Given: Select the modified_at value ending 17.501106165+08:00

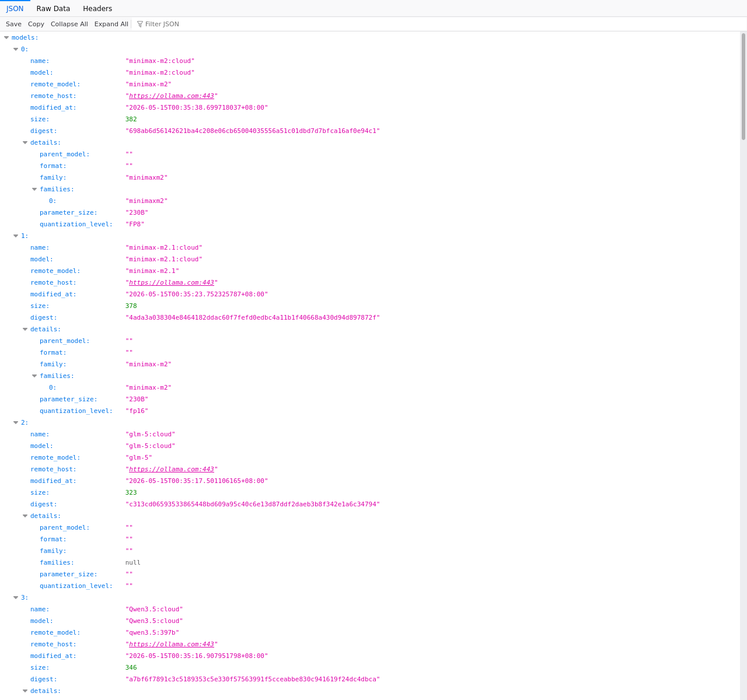Looking at the screenshot, I should click(197, 481).
